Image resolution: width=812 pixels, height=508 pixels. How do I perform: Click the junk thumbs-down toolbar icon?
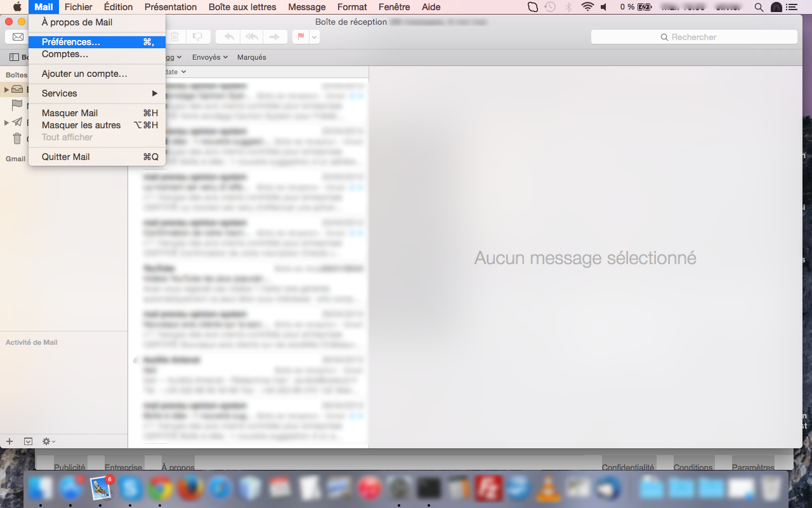click(199, 37)
